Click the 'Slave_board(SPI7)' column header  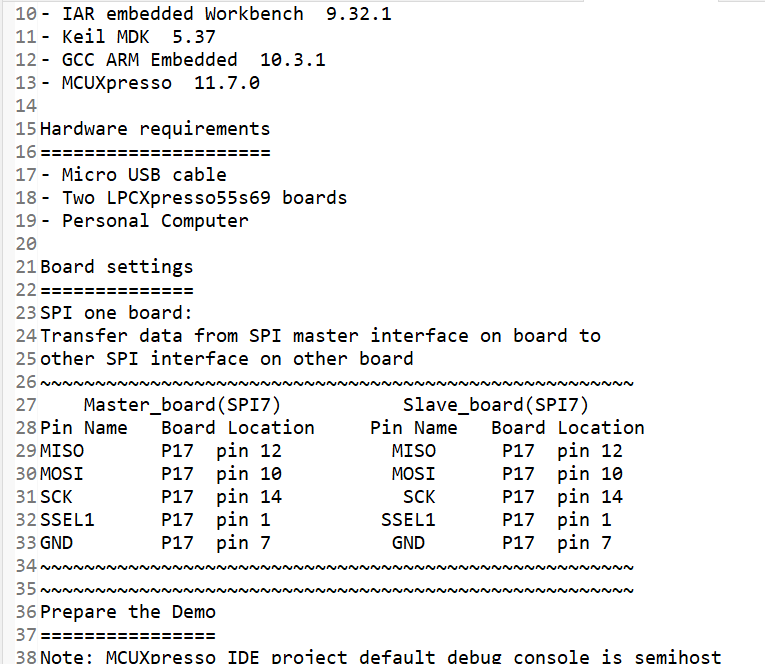point(496,405)
